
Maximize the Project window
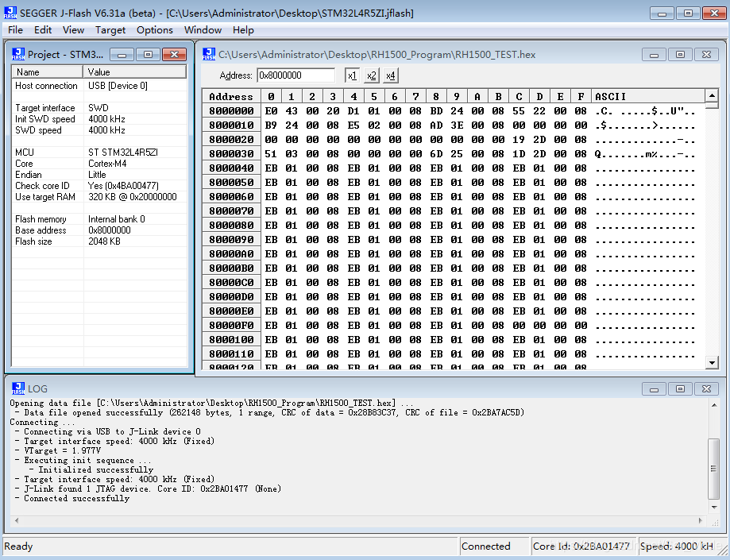point(148,55)
